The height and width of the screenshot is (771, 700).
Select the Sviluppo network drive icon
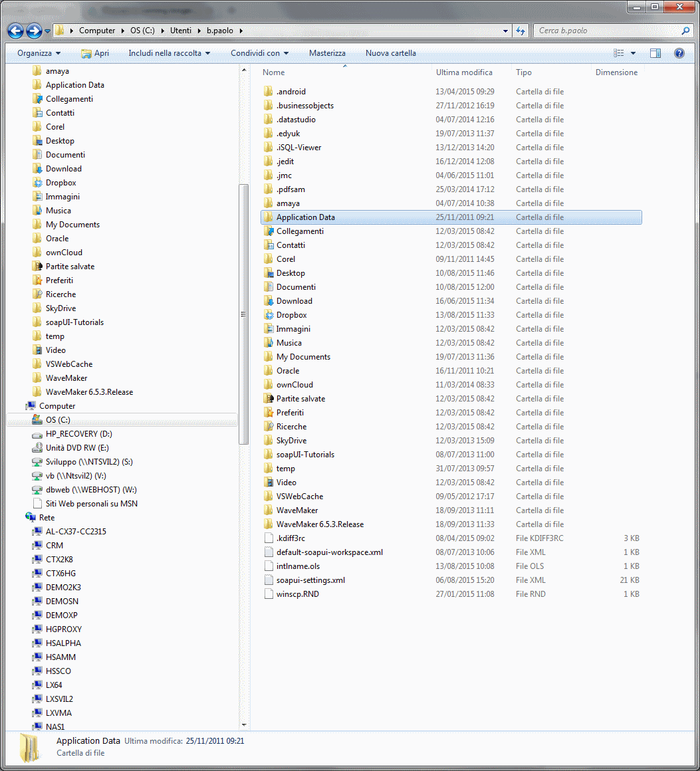click(37, 462)
